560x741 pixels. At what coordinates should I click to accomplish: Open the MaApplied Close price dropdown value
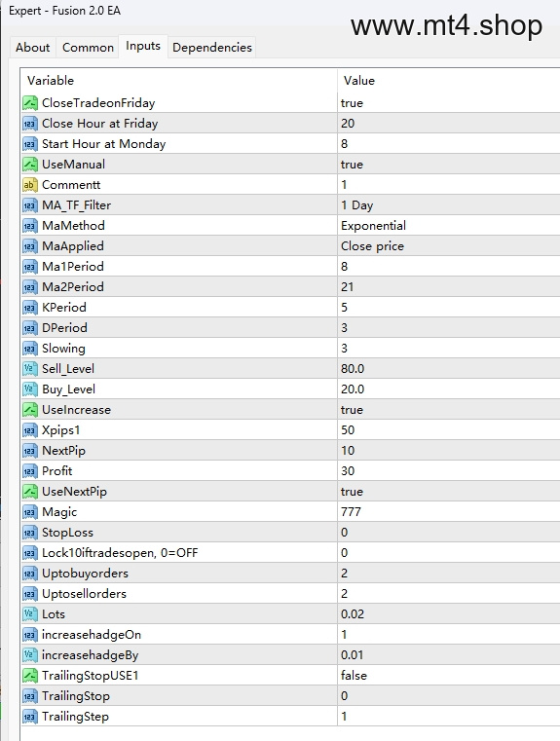[x=448, y=246]
